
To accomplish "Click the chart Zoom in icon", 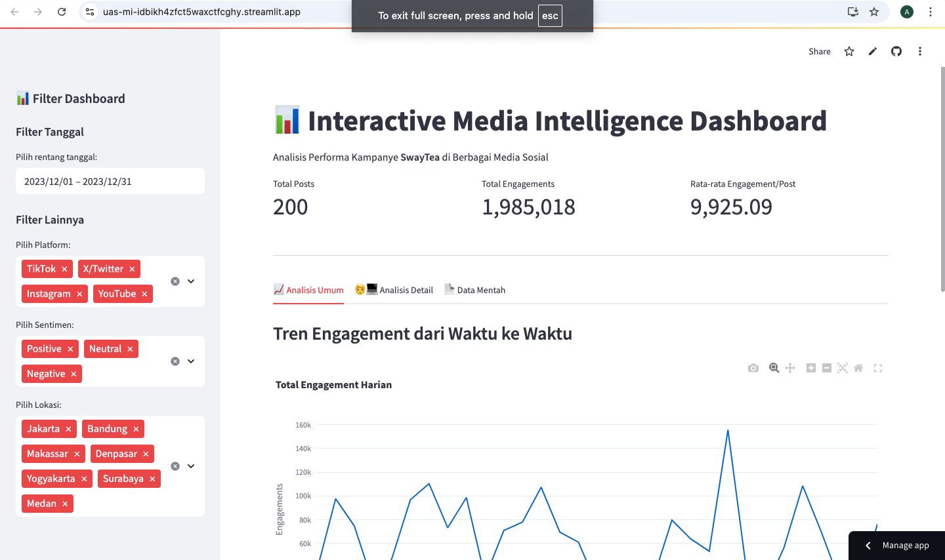I will pos(811,369).
